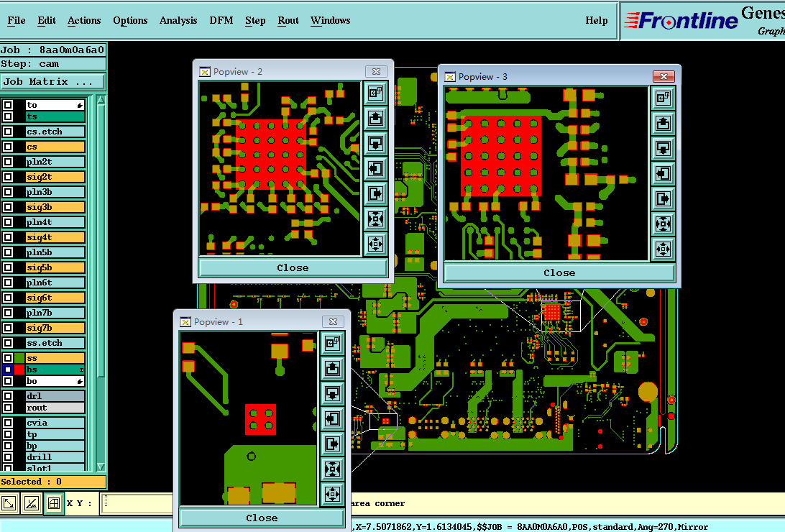Toggle the grid snap icon beside X Y
This screenshot has width=785, height=532.
(x=54, y=503)
